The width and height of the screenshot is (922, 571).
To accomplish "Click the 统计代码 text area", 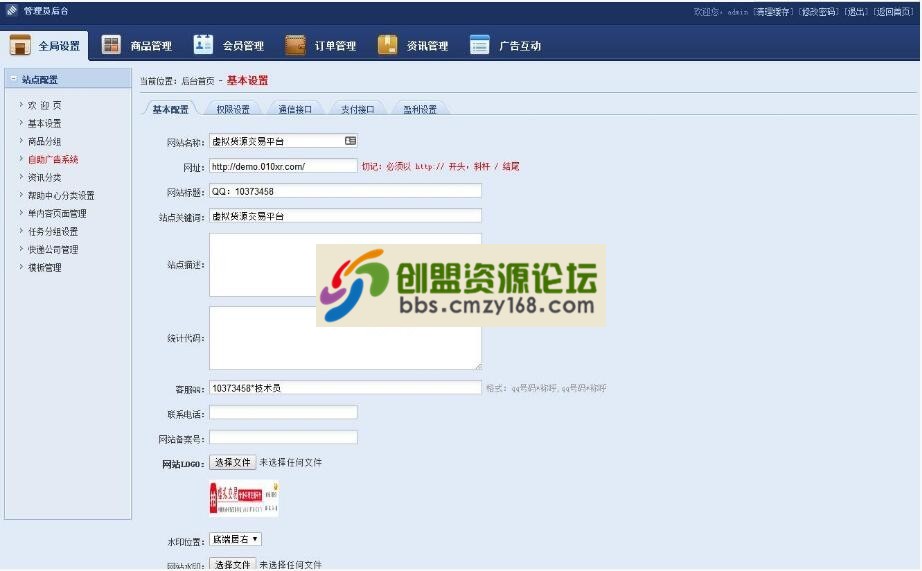I will [345, 338].
